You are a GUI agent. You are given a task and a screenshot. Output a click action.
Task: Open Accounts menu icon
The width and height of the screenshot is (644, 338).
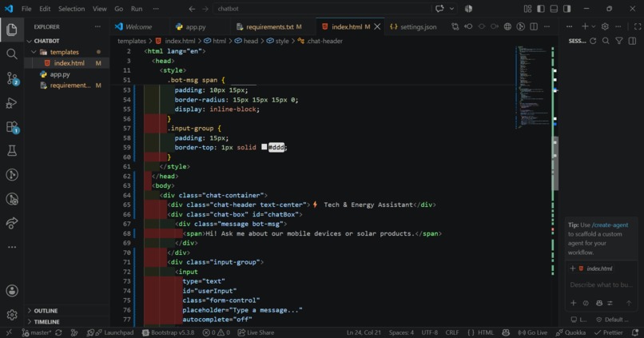pos(11,291)
